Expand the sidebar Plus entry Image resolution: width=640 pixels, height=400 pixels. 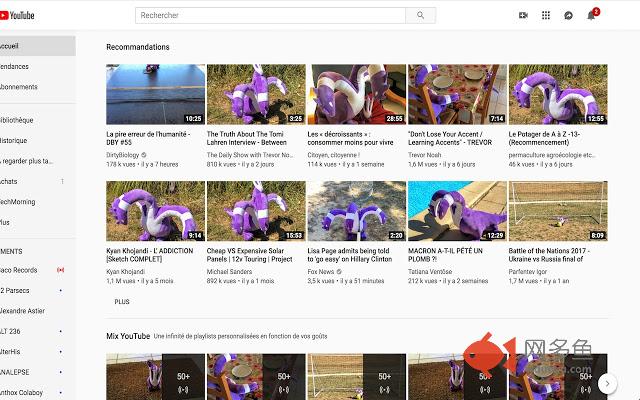38,222
